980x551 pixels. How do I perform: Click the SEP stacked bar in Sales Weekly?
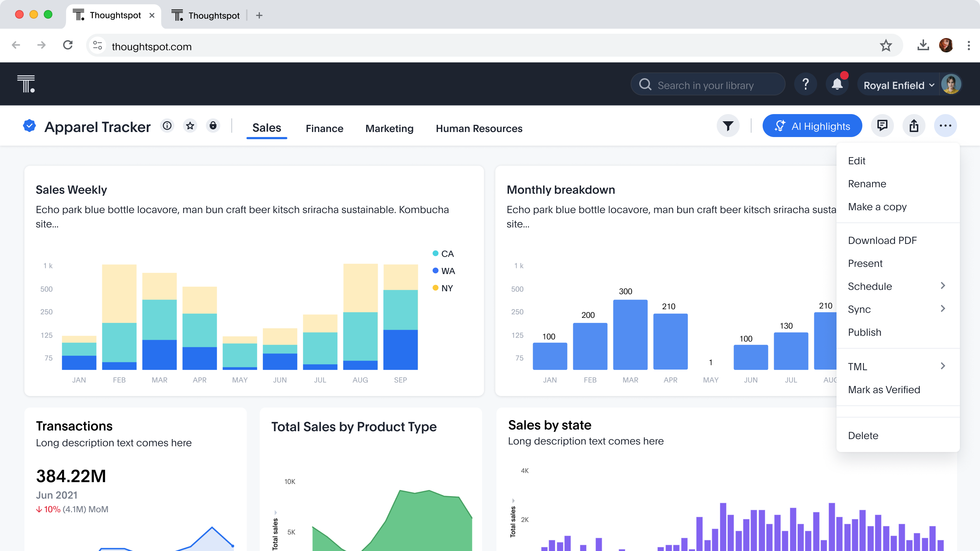[x=400, y=317]
